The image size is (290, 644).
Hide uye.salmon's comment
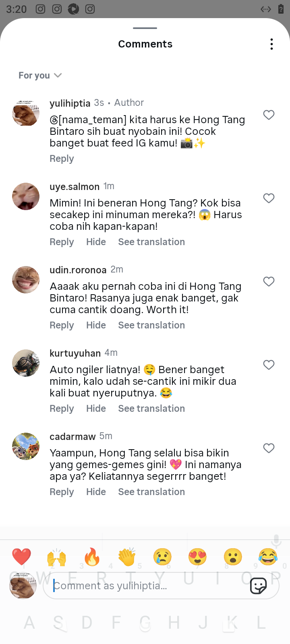tap(96, 242)
